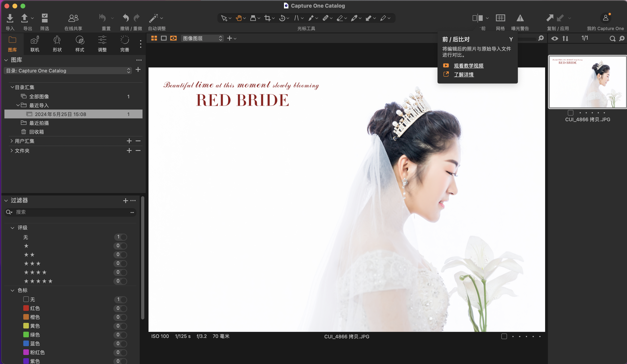Select the pan hand tool
Image resolution: width=627 pixels, height=364 pixels.
pos(239,18)
